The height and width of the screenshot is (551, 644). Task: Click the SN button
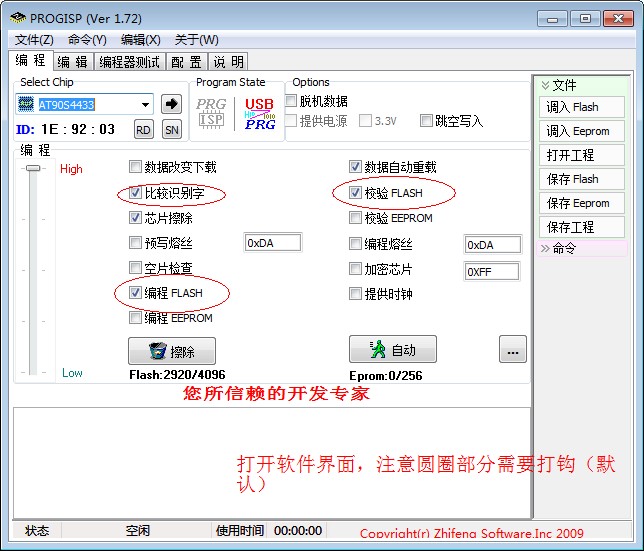(172, 130)
